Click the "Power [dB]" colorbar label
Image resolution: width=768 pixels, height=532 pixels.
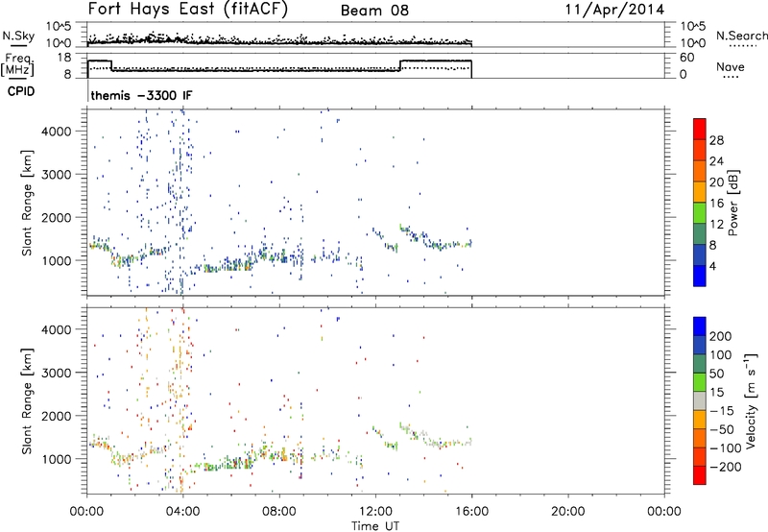pyautogui.click(x=733, y=203)
